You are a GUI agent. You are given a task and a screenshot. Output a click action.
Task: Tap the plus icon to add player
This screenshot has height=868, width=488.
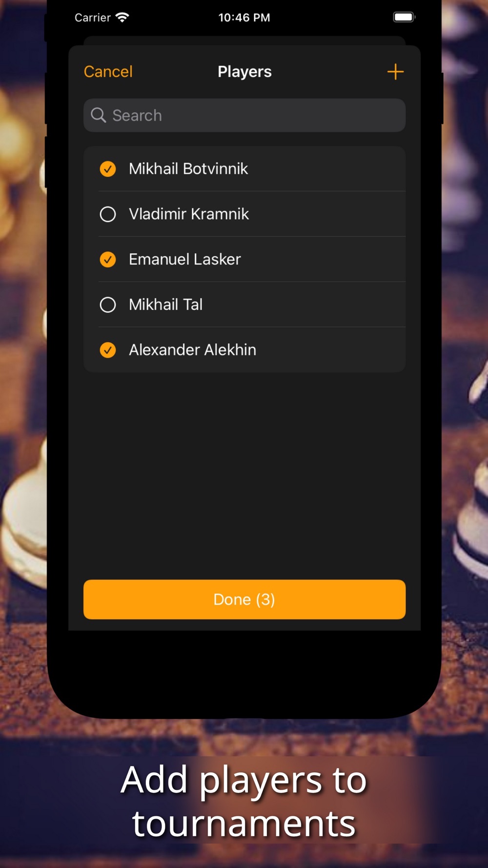[x=395, y=72]
